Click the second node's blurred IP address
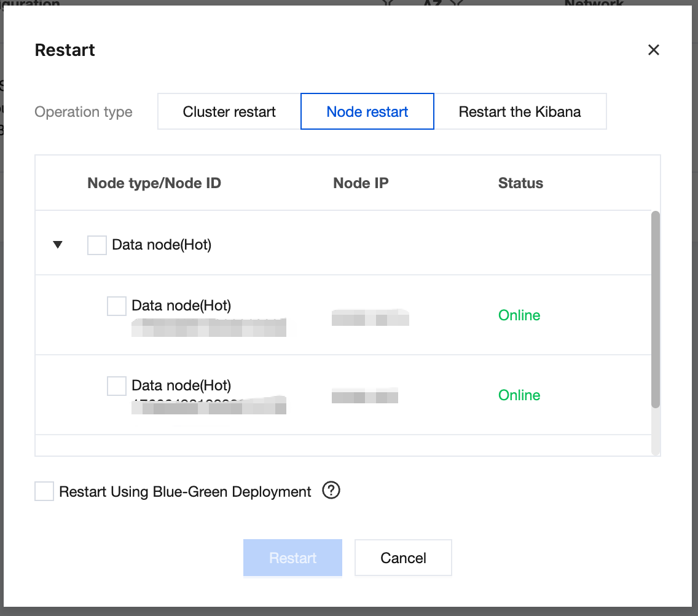Viewport: 698px width, 616px height. (x=365, y=396)
